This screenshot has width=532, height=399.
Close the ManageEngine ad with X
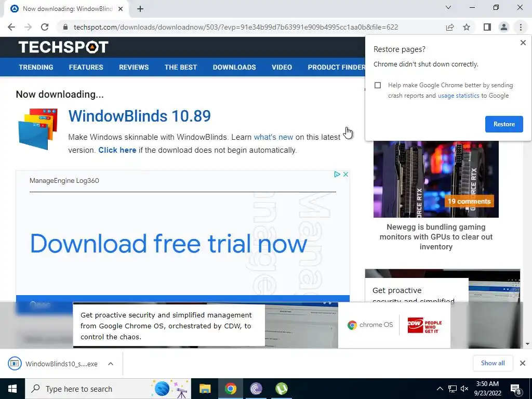pyautogui.click(x=345, y=175)
